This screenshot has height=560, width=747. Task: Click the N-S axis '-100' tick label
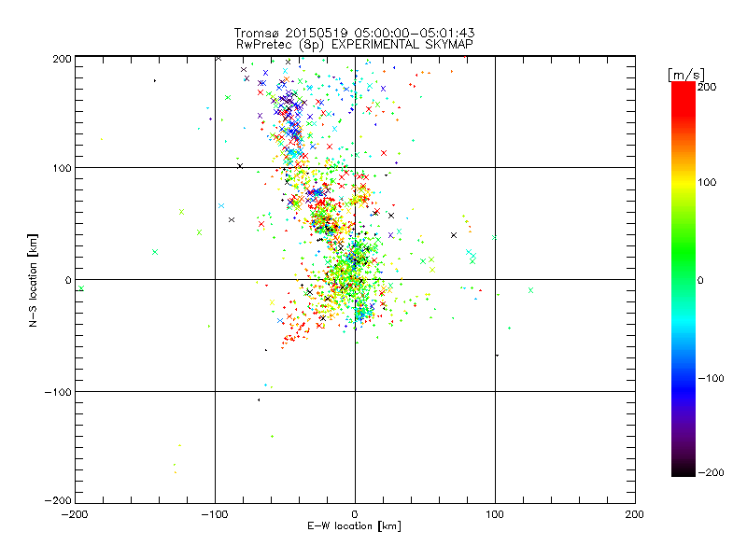pyautogui.click(x=58, y=392)
